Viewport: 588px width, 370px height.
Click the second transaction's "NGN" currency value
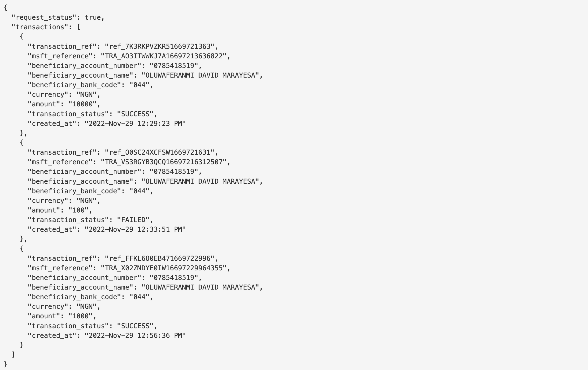[x=86, y=201]
